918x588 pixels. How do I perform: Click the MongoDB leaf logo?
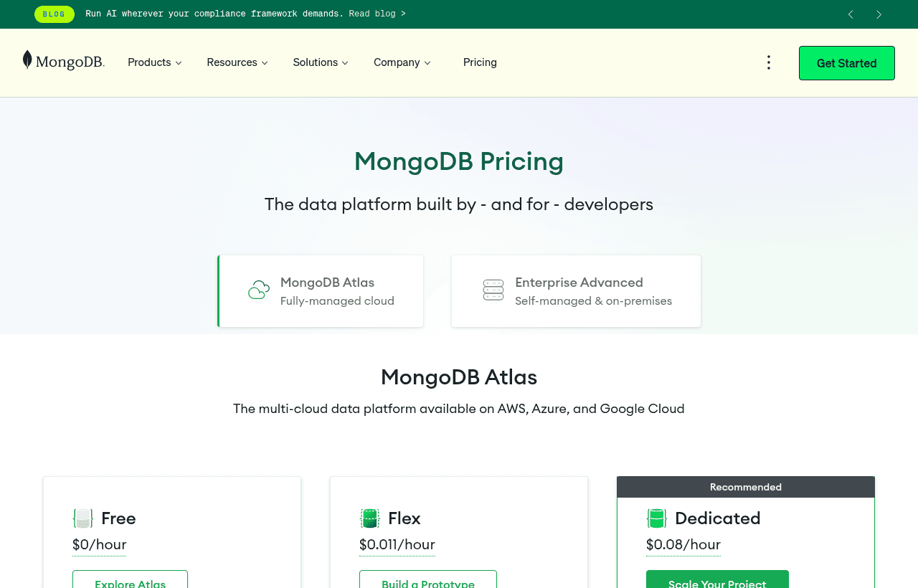click(63, 61)
